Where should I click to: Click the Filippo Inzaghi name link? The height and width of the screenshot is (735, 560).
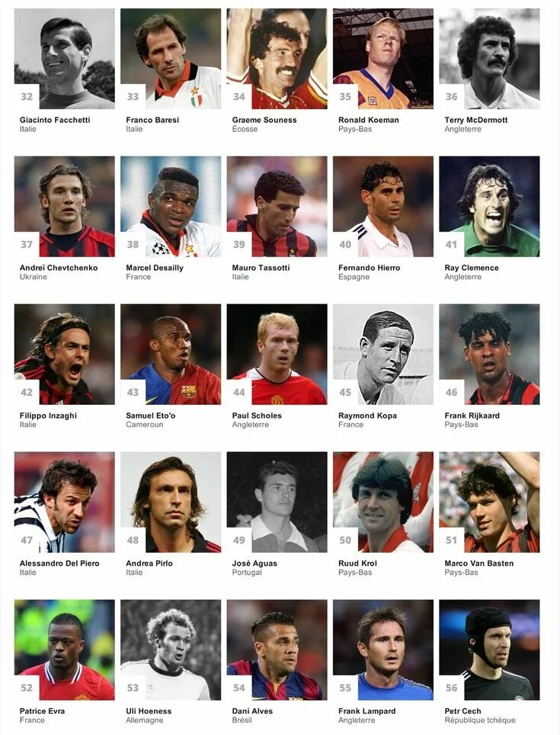pos(48,416)
